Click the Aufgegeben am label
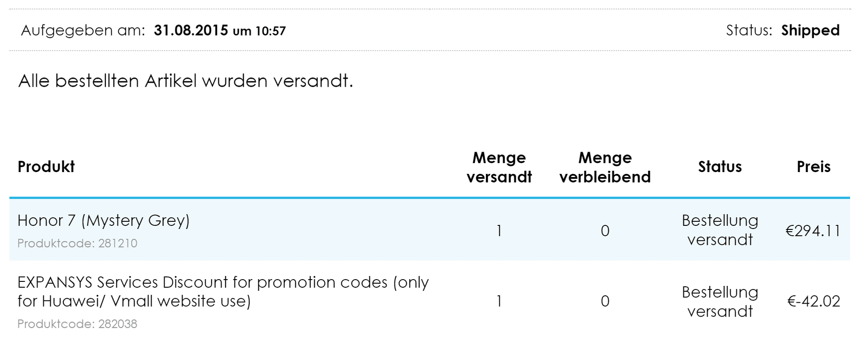The image size is (868, 341). 83,30
